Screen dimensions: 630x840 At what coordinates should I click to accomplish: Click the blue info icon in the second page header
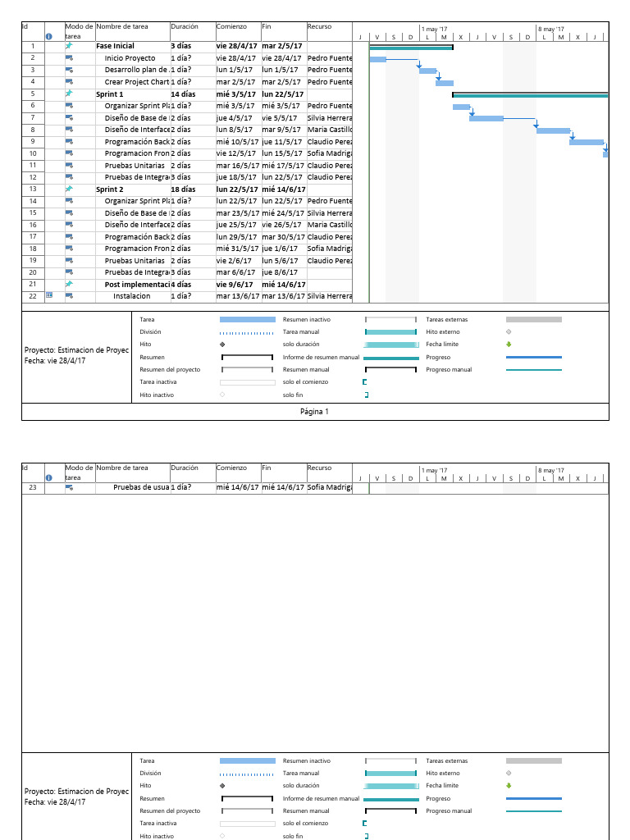pyautogui.click(x=48, y=478)
